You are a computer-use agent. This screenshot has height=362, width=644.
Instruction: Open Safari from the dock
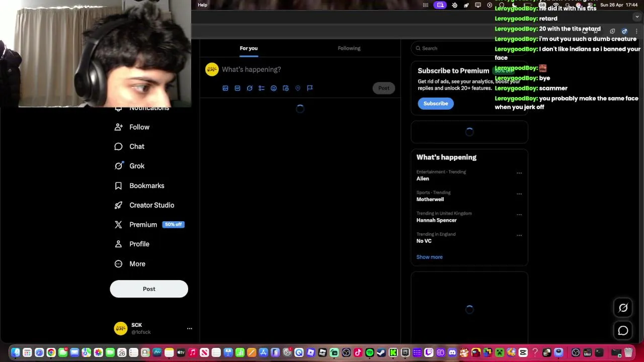[39, 352]
